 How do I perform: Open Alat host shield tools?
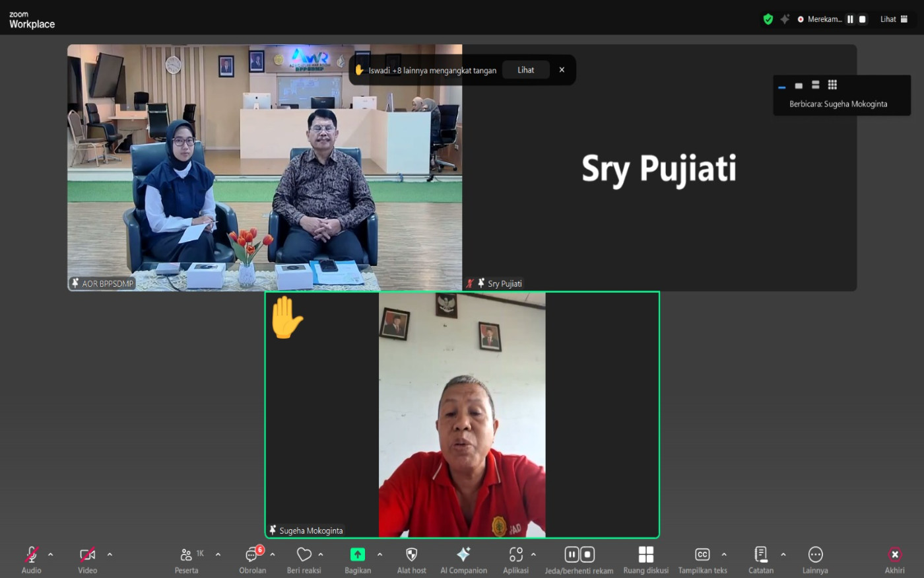411,556
